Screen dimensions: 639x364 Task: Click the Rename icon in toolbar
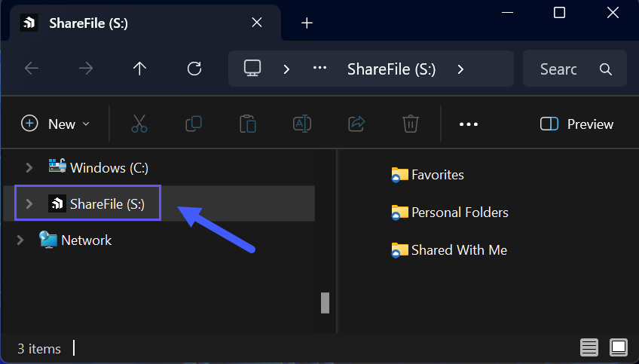(x=302, y=124)
